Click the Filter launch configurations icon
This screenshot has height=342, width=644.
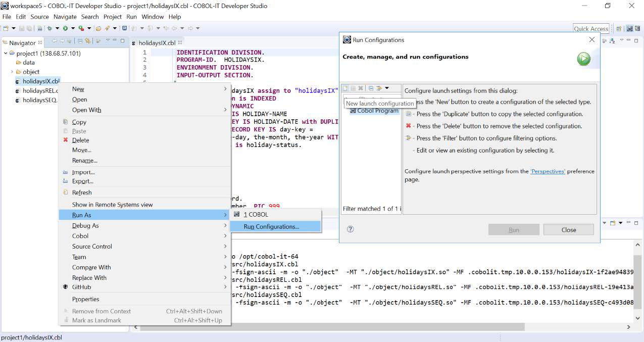click(x=379, y=88)
